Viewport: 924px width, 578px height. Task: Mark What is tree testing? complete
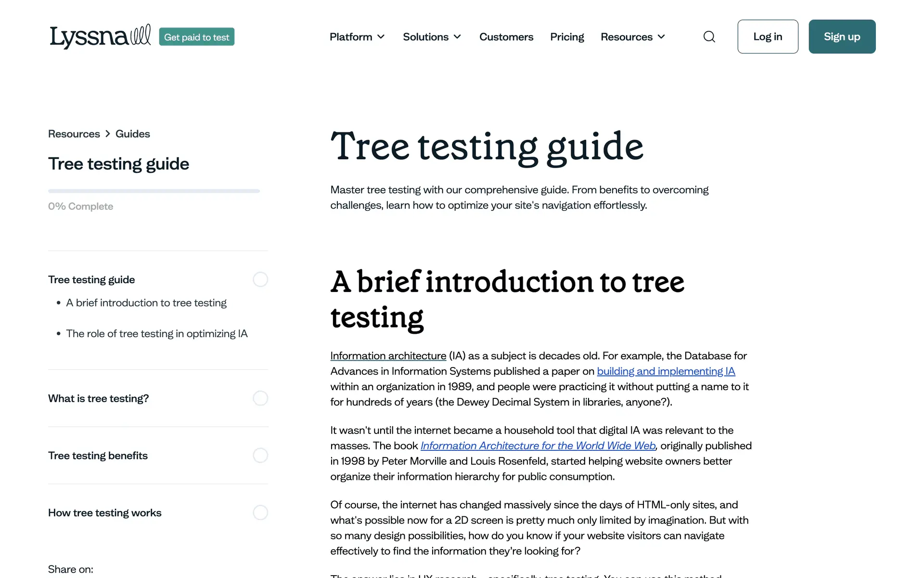(260, 398)
